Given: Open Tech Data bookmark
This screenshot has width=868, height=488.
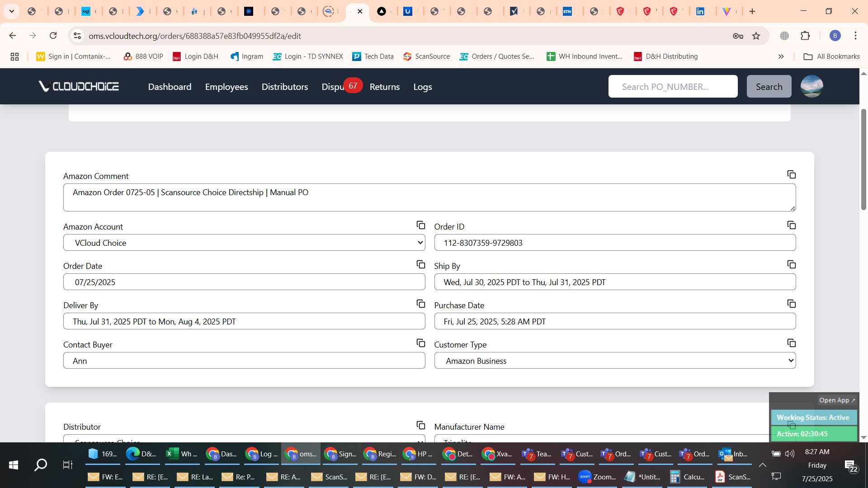Looking at the screenshot, I should pyautogui.click(x=373, y=56).
